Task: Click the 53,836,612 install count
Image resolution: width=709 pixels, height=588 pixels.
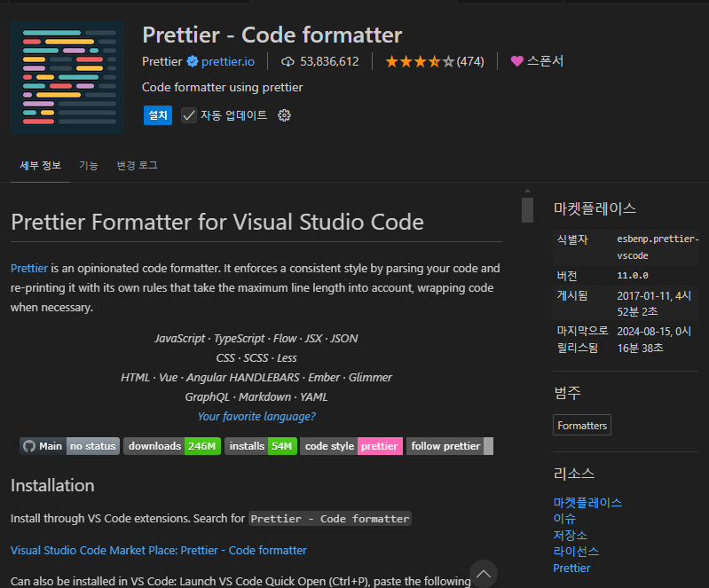Action: [x=329, y=61]
